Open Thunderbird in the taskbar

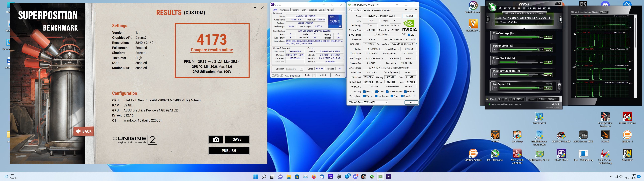[322, 177]
